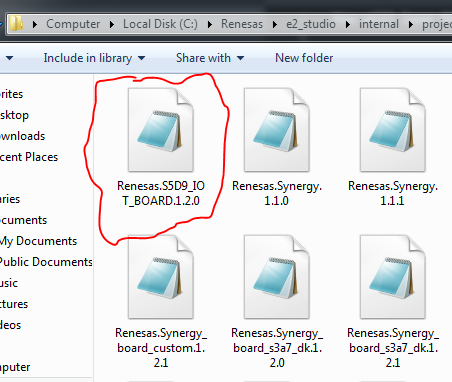Open the Organize dropdown arrow in the toolbar
Image resolution: width=452 pixels, height=382 pixels.
click(9, 58)
